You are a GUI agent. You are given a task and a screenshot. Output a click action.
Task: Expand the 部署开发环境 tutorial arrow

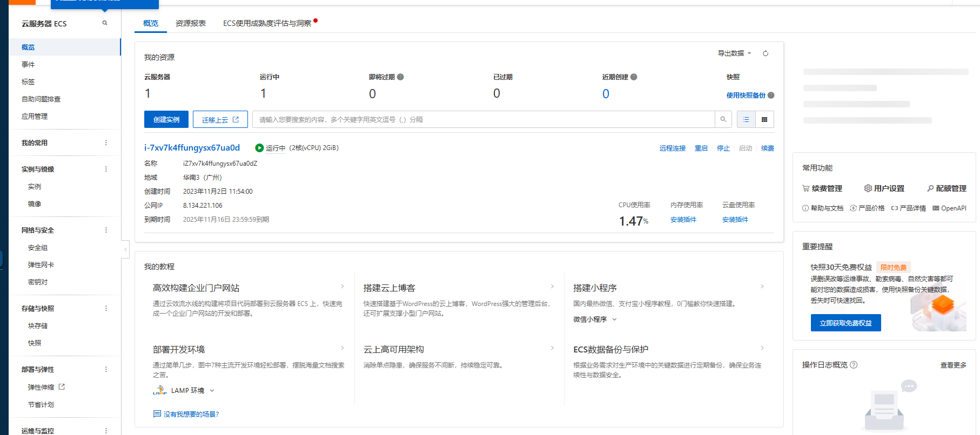(x=343, y=348)
